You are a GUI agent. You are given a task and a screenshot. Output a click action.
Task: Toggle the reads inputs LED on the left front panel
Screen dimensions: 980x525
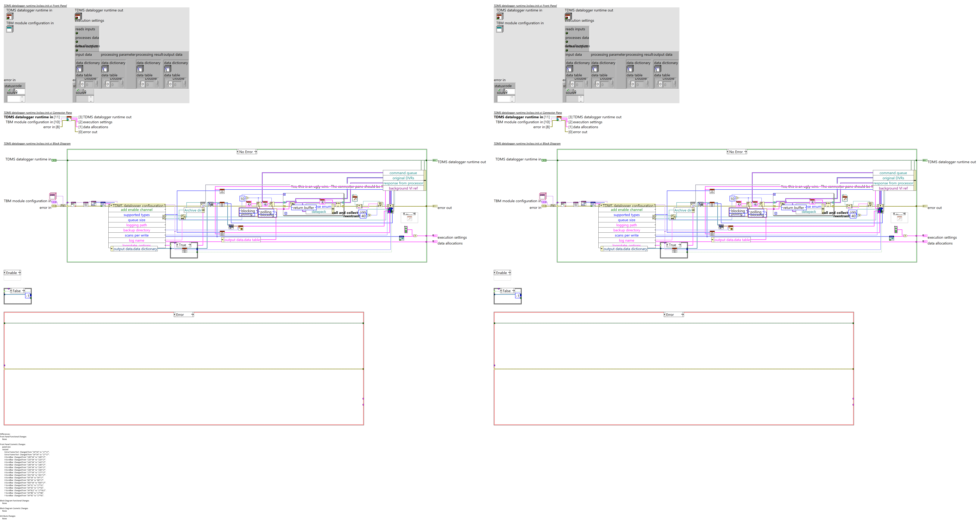77,33
